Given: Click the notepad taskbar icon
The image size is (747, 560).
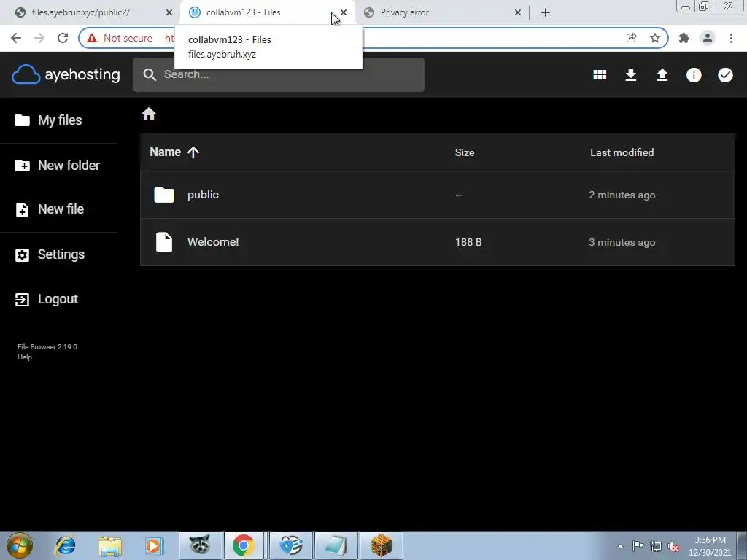Looking at the screenshot, I should click(x=336, y=545).
